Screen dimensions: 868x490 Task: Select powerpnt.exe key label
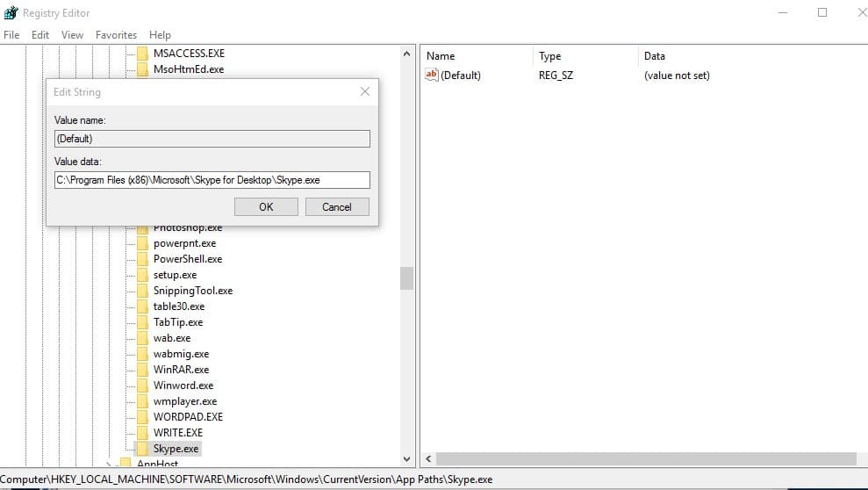(185, 243)
